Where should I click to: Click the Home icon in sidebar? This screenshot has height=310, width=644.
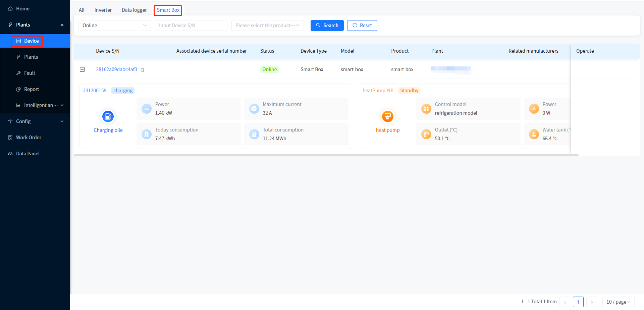click(10, 9)
